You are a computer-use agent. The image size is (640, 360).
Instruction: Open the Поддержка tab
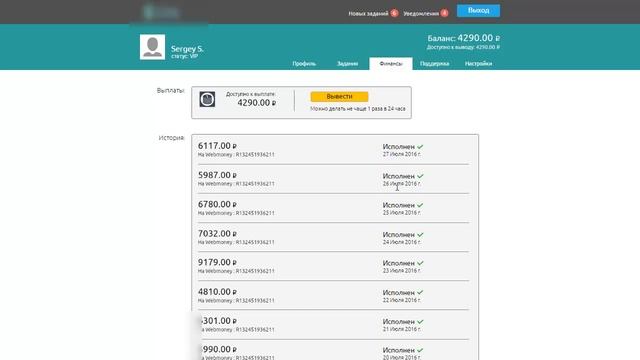pos(434,64)
